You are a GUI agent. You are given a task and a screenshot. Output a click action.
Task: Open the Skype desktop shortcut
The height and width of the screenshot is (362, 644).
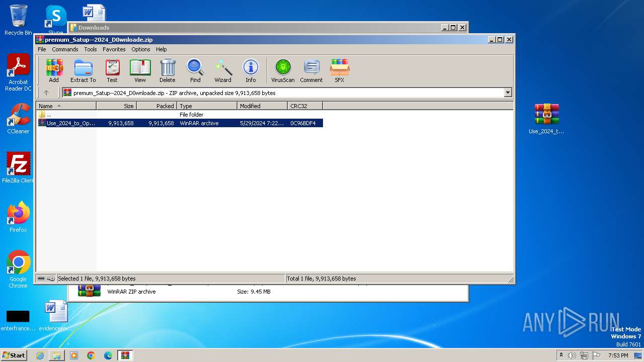pyautogui.click(x=56, y=20)
